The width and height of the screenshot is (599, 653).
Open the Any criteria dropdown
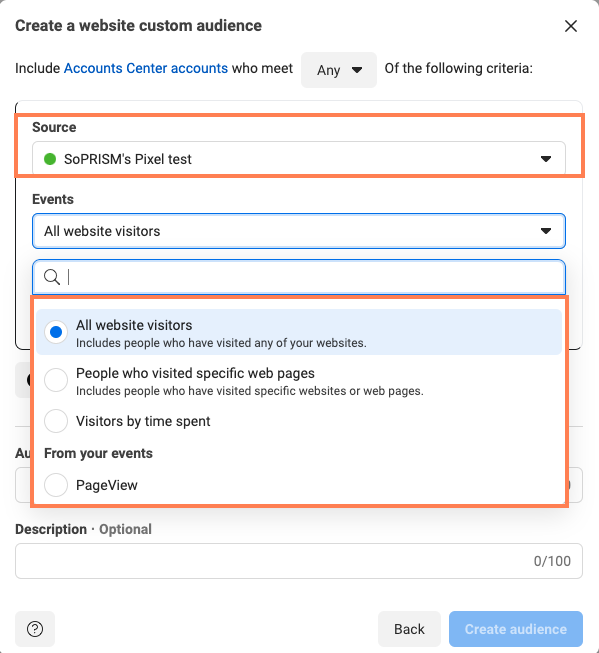coord(339,70)
